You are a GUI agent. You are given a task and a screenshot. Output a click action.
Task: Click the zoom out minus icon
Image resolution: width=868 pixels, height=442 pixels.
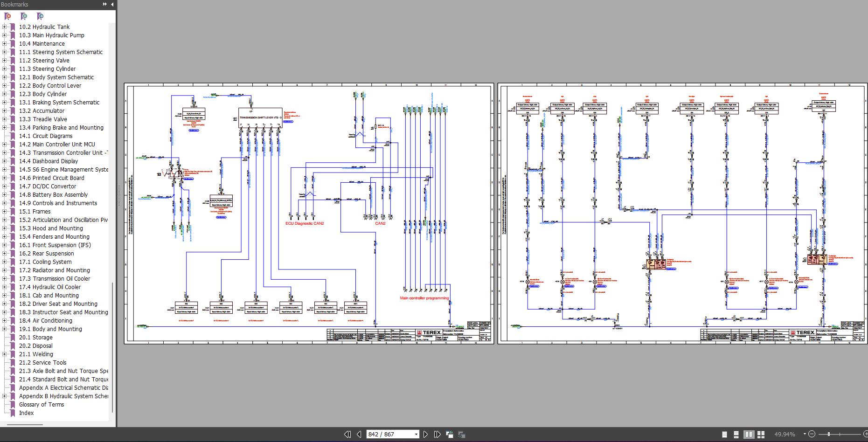pos(812,434)
